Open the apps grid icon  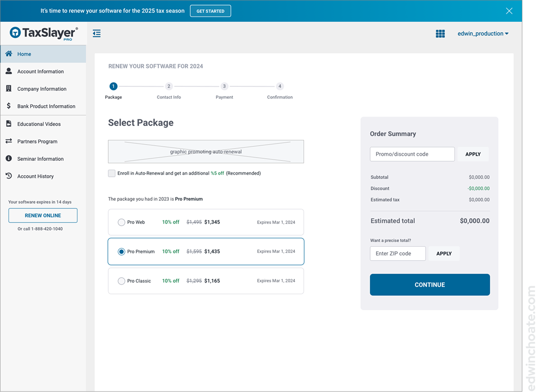point(440,34)
